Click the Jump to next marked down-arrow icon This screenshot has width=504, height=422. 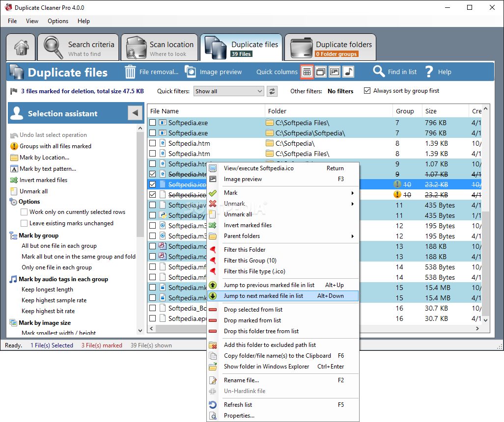[x=213, y=296]
